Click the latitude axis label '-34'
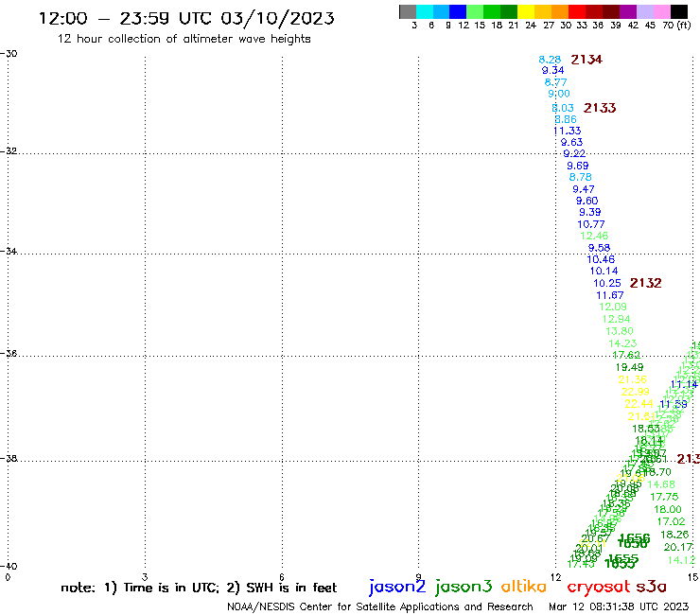 pyautogui.click(x=9, y=252)
